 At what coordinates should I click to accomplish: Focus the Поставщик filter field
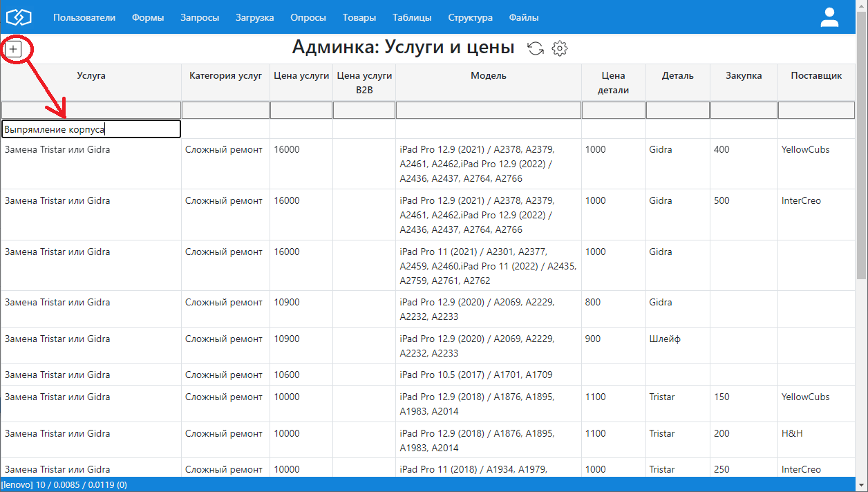[817, 111]
